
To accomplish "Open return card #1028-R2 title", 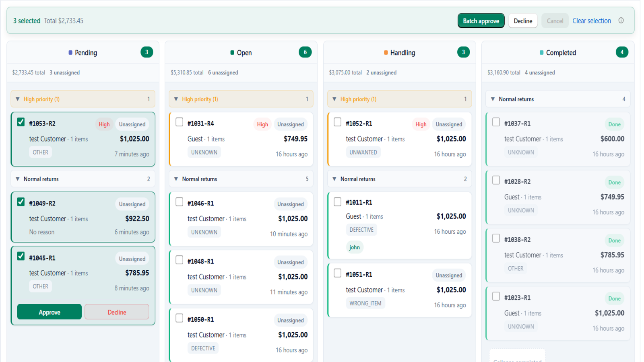I will [518, 182].
